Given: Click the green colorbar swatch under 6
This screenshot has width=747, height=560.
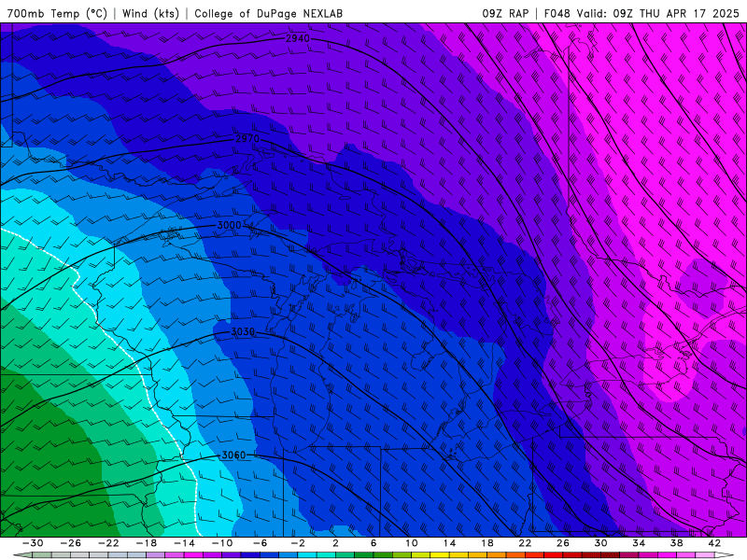Looking at the screenshot, I should [x=364, y=555].
